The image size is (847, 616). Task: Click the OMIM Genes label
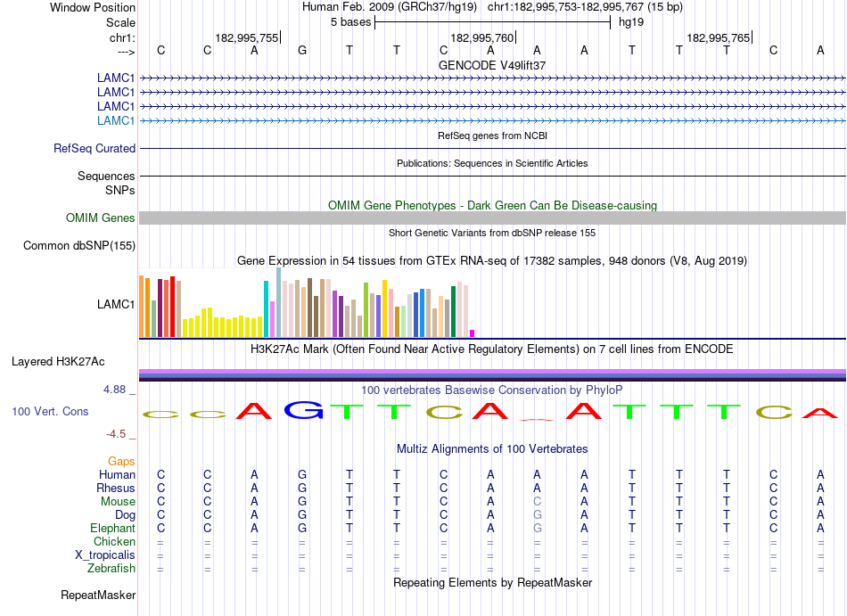click(x=101, y=218)
